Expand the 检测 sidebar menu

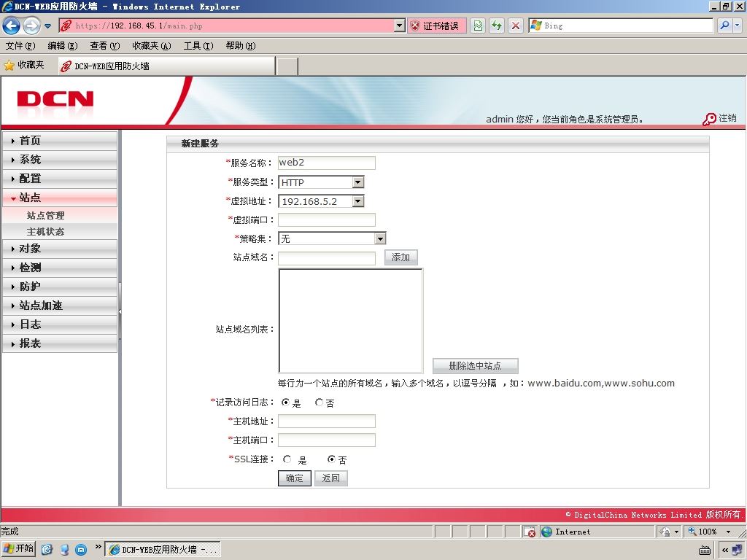pyautogui.click(x=60, y=268)
